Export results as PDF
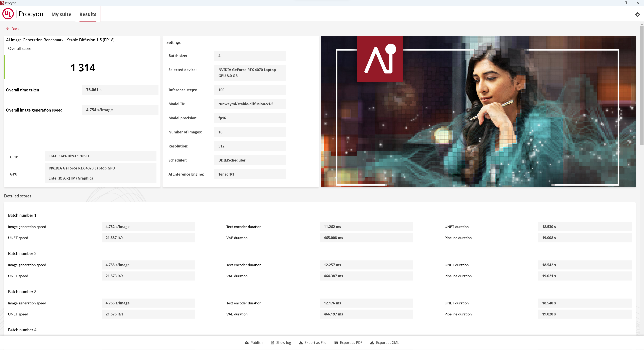 click(x=348, y=342)
